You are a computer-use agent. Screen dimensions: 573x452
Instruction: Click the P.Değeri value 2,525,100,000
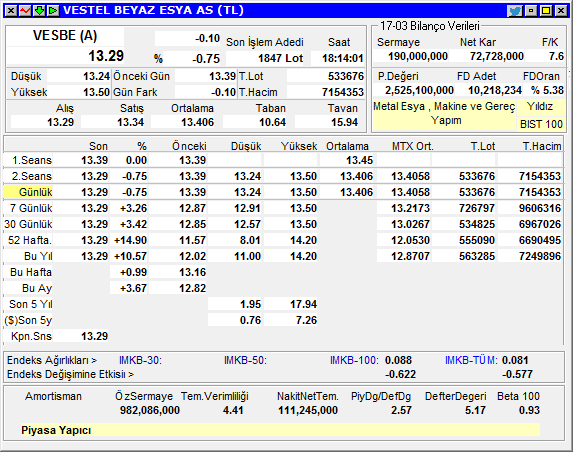(419, 90)
